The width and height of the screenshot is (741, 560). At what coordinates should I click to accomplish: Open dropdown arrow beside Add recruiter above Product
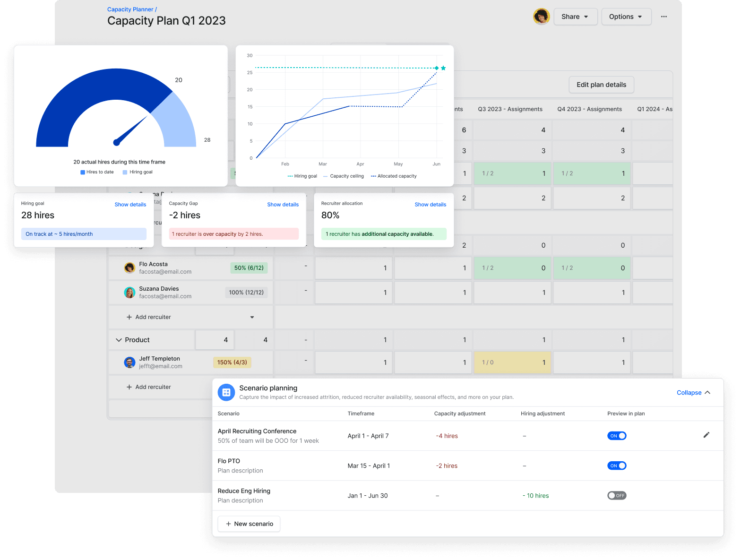coord(252,317)
